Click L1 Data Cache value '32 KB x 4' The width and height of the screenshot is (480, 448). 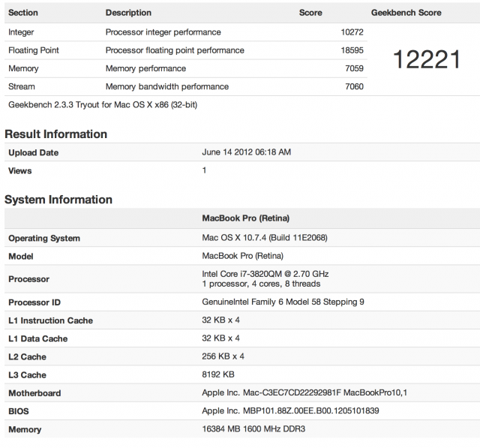click(220, 338)
